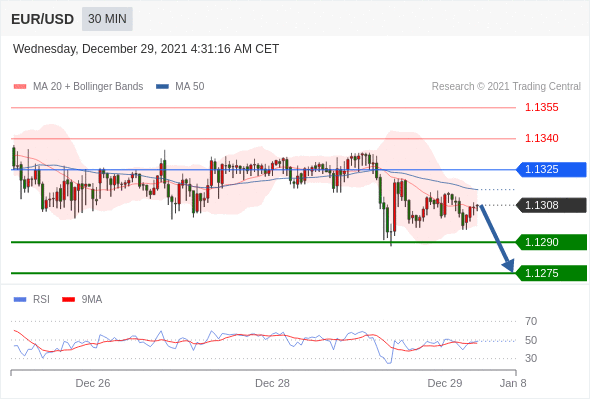Viewport: 590px width, 400px height.
Task: Click the green 1.1290 support price tag
Action: pyautogui.click(x=551, y=242)
